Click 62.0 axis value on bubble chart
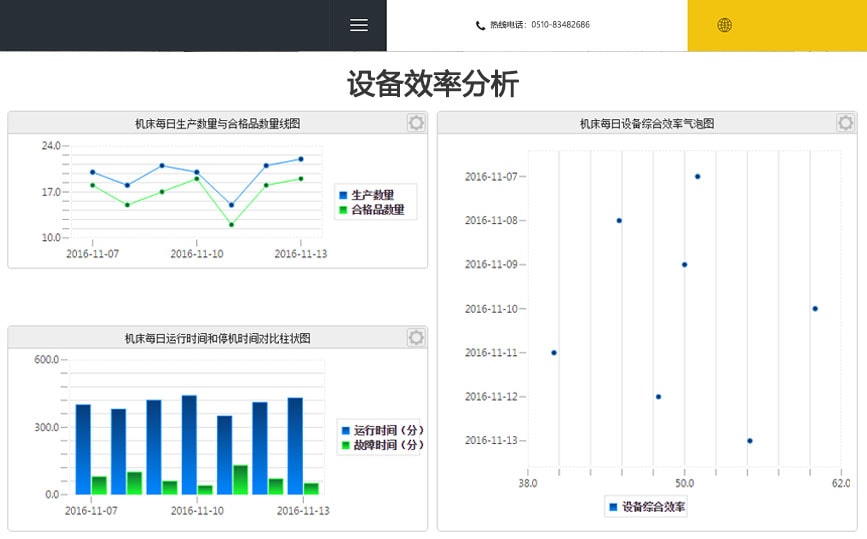This screenshot has height=539, width=867. (841, 483)
